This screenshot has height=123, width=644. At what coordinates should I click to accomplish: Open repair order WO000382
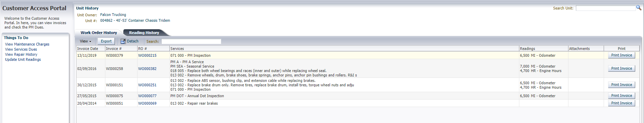tap(147, 69)
